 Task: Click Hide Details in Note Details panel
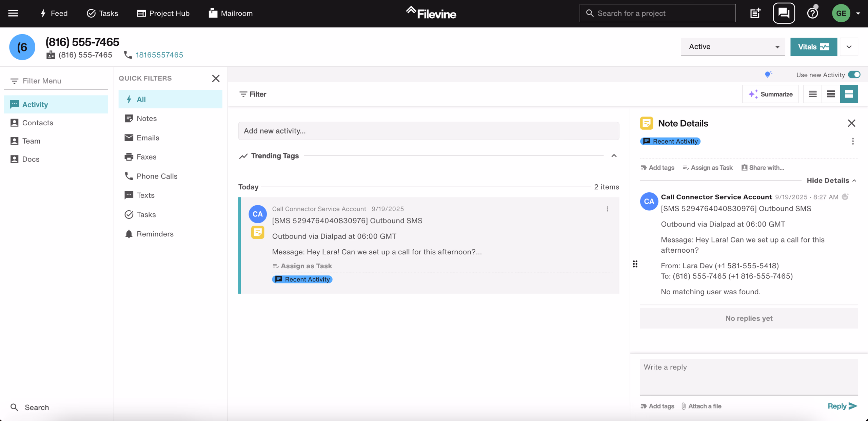[829, 181]
